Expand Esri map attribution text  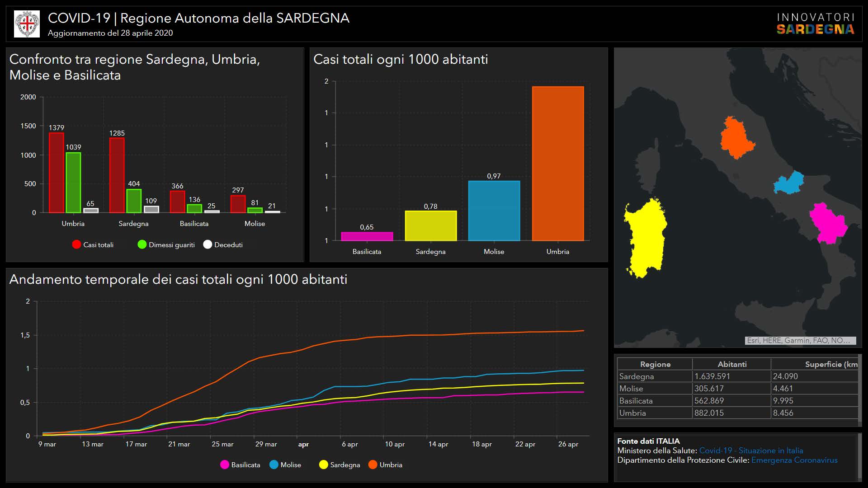800,341
